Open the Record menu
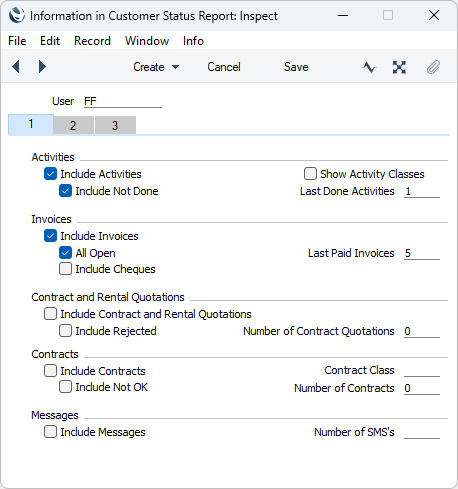Viewport: 458px width, 489px height. coord(92,41)
